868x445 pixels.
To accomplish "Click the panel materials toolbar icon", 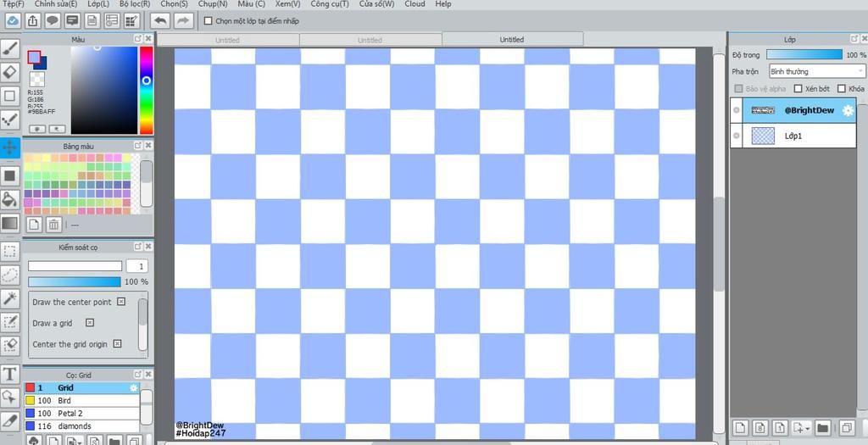I will (x=112, y=21).
